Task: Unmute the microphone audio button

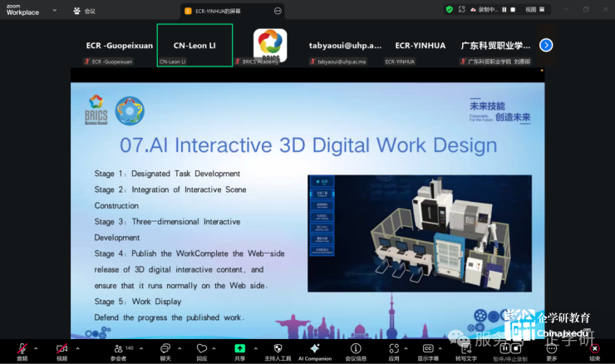Action: point(22,348)
